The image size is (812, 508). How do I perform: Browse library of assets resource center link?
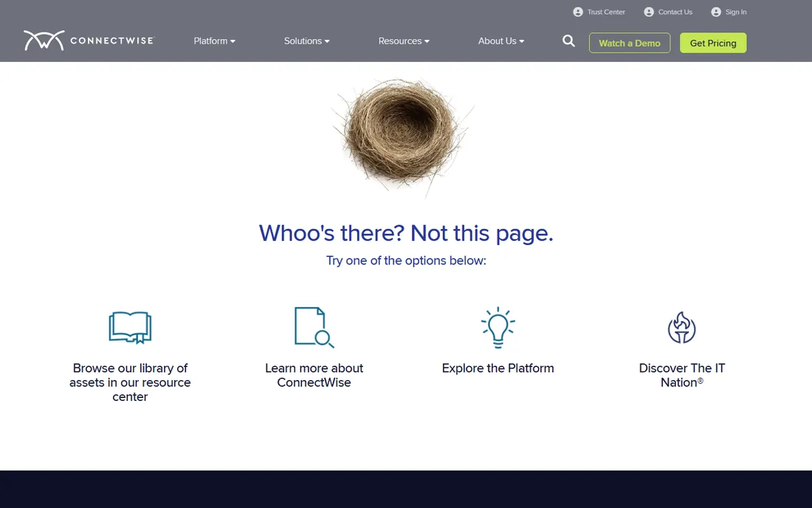pos(130,382)
